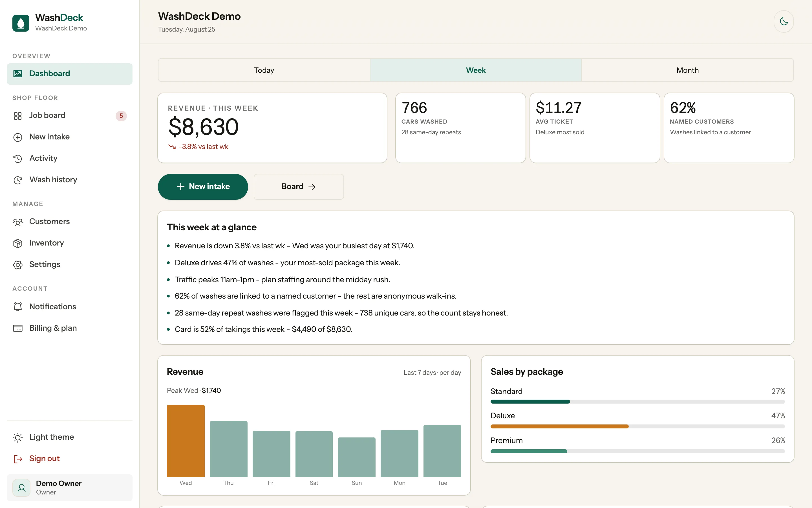Click the Sun revenue bar
This screenshot has height=508, width=812.
357,457
